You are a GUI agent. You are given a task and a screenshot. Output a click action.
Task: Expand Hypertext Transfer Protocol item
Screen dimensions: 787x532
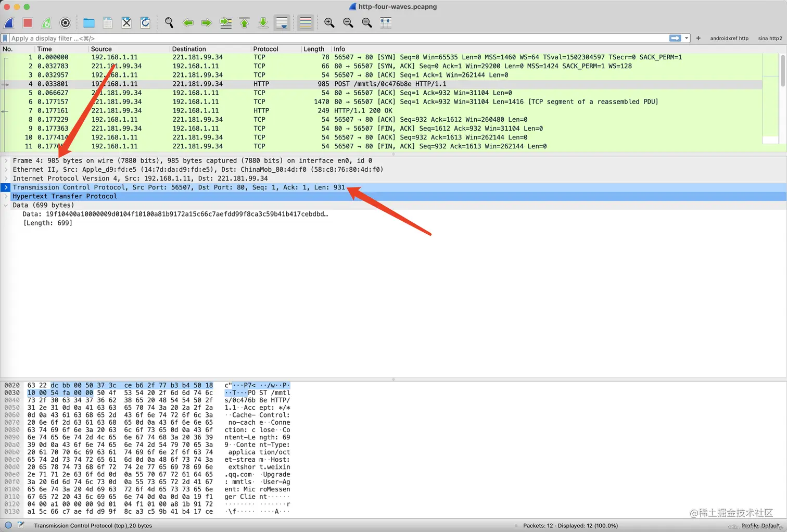coord(6,196)
